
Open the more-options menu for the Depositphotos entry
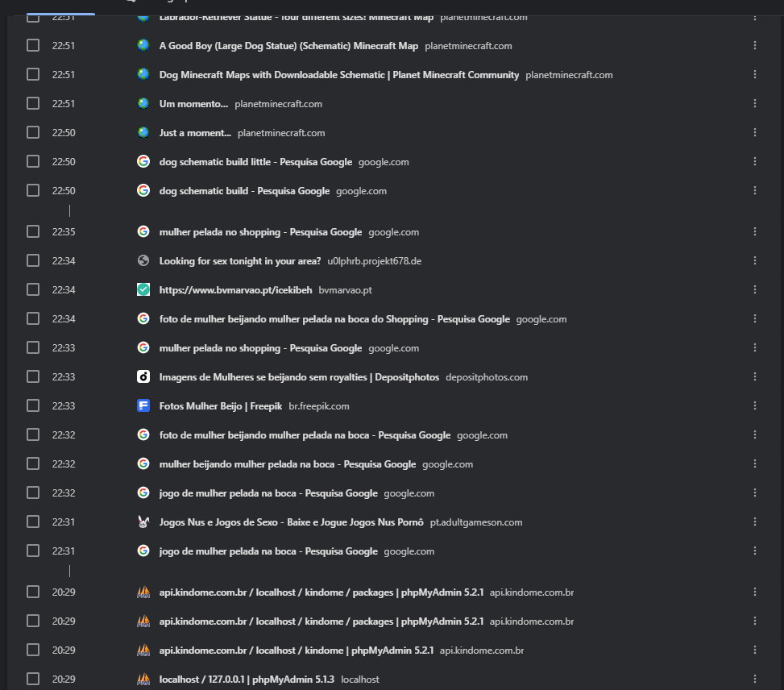pyautogui.click(x=755, y=376)
